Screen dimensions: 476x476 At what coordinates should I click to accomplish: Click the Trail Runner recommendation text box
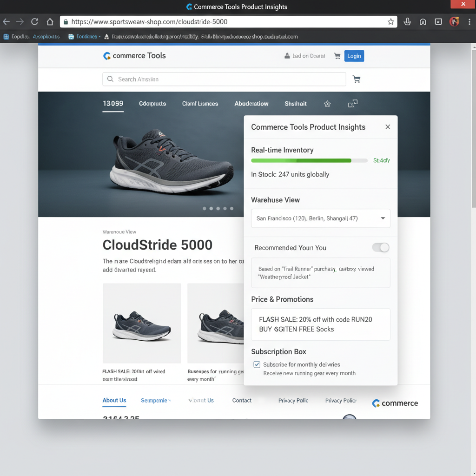[x=321, y=272]
